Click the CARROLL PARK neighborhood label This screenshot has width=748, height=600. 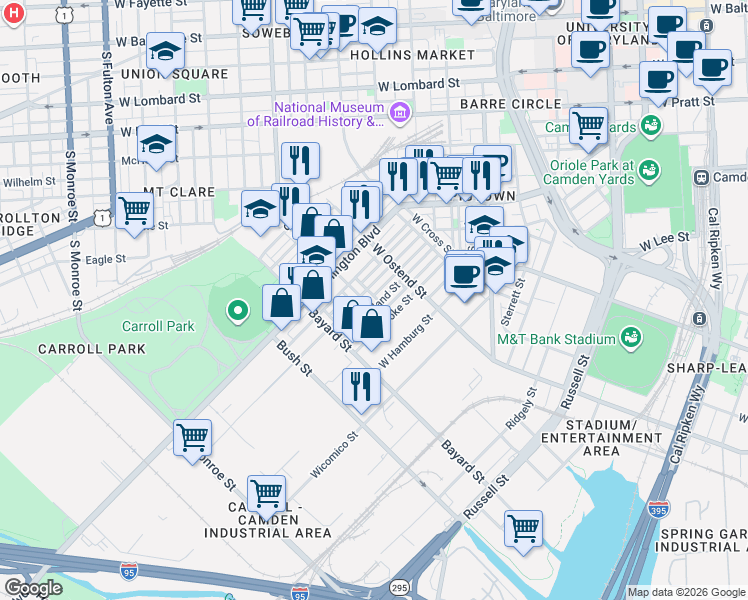click(92, 349)
